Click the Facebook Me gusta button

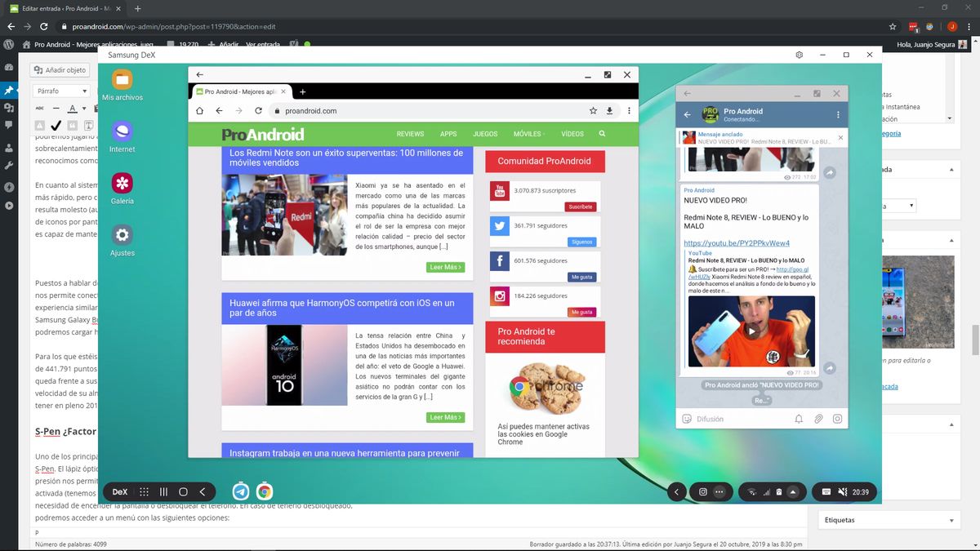click(581, 277)
